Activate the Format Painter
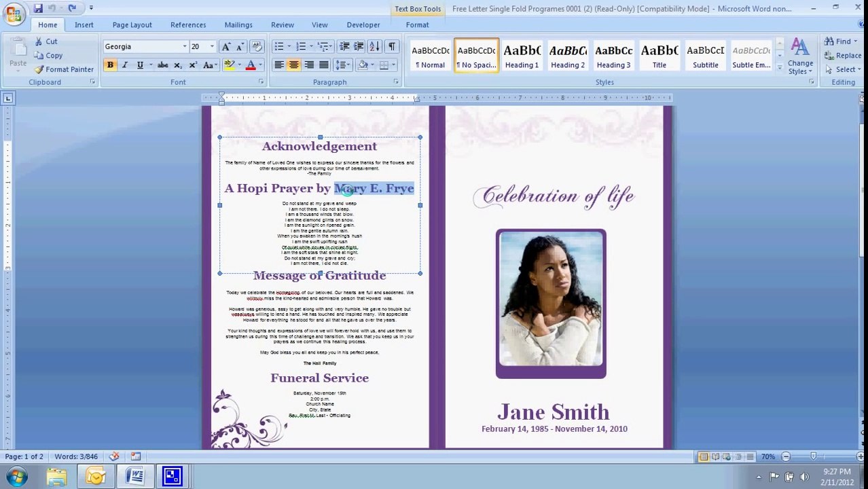This screenshot has width=868, height=489. pos(64,69)
